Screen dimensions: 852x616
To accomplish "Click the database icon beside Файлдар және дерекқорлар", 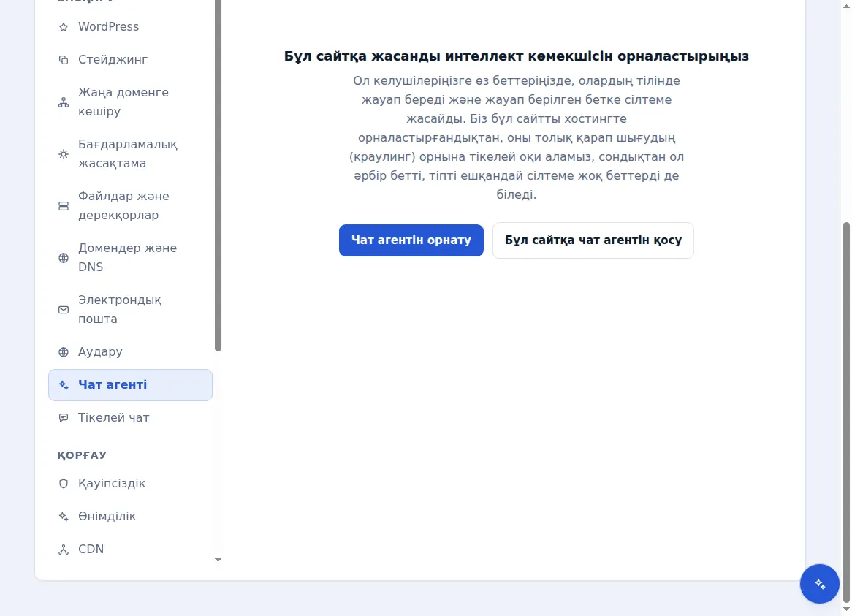I will coord(64,206).
